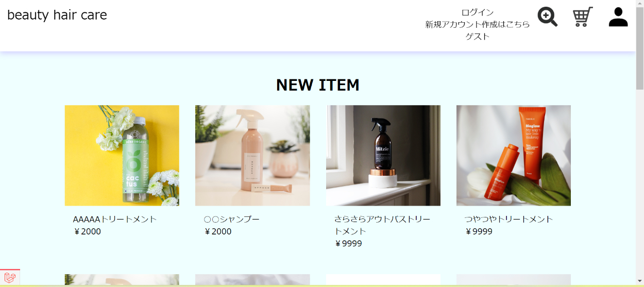Select つやつやトリートメント product name
This screenshot has width=644, height=287.
tap(509, 219)
